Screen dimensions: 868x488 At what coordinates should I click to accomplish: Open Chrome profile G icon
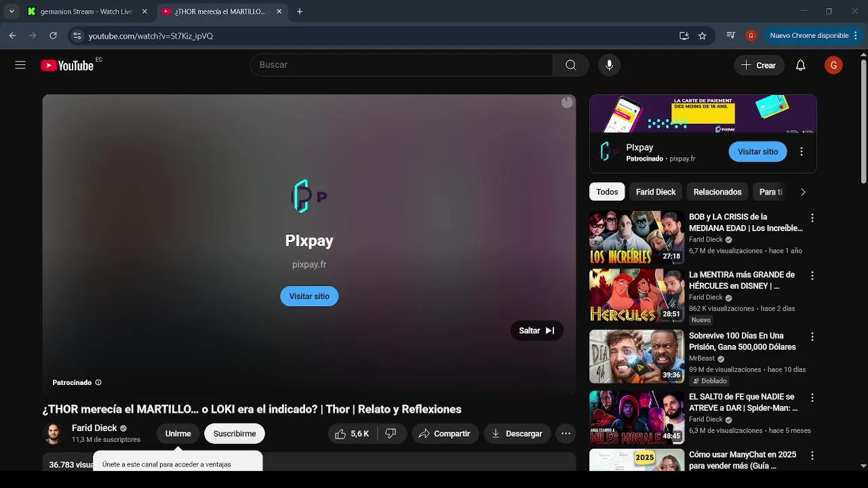click(751, 36)
